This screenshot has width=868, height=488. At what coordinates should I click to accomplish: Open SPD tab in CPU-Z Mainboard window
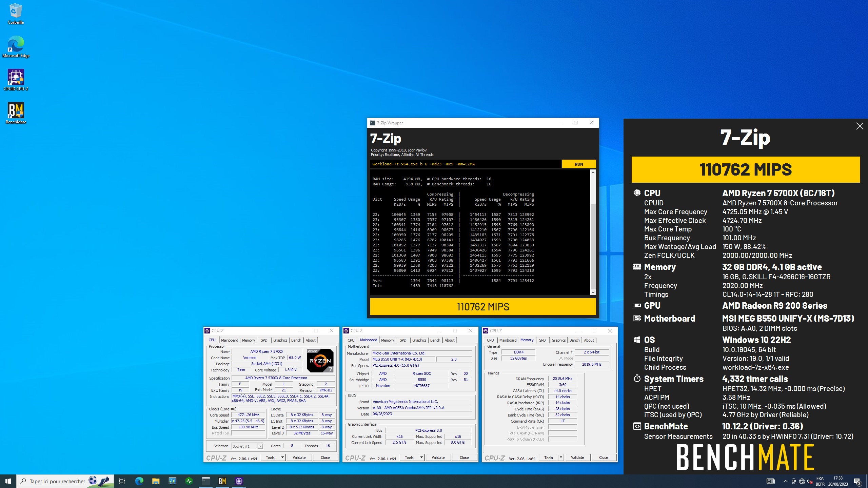tap(403, 340)
